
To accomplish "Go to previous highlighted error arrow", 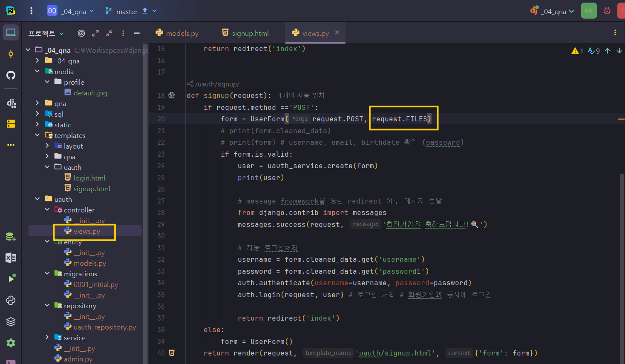I will (x=608, y=51).
